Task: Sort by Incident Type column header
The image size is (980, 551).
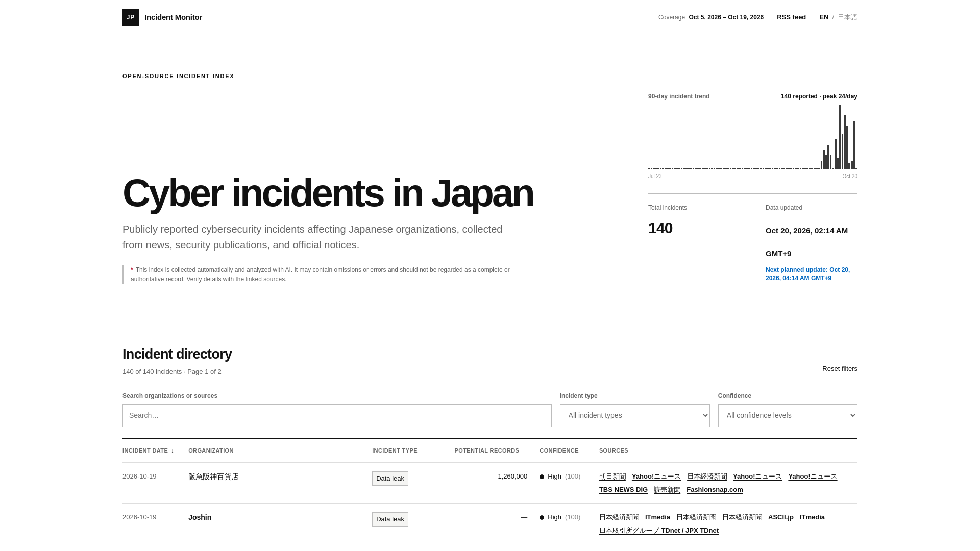Action: click(x=395, y=450)
